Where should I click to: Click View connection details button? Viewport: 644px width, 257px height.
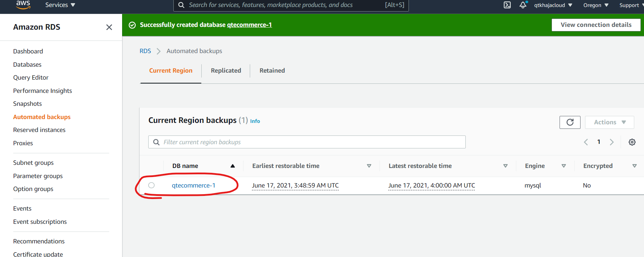click(596, 25)
